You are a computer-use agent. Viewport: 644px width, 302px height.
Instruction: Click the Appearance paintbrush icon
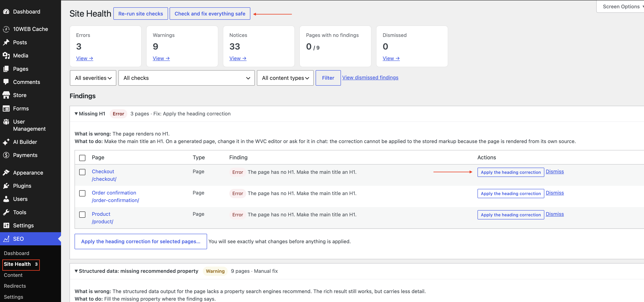click(x=6, y=173)
